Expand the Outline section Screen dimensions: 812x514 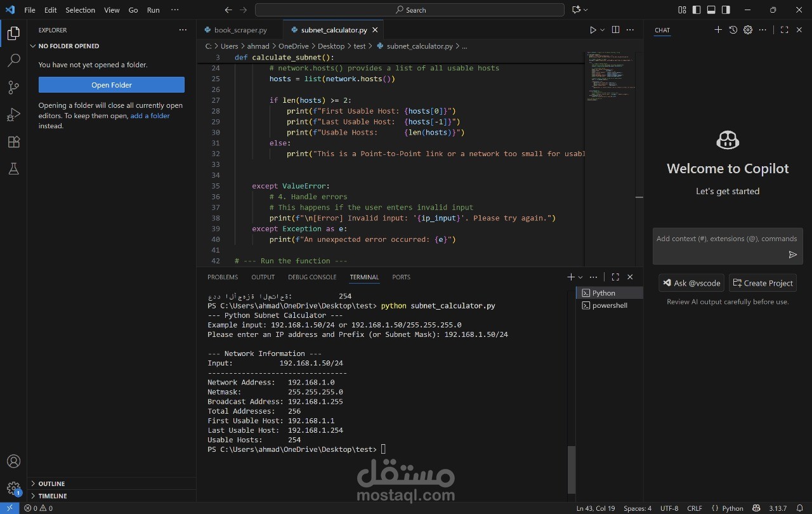[112, 484]
